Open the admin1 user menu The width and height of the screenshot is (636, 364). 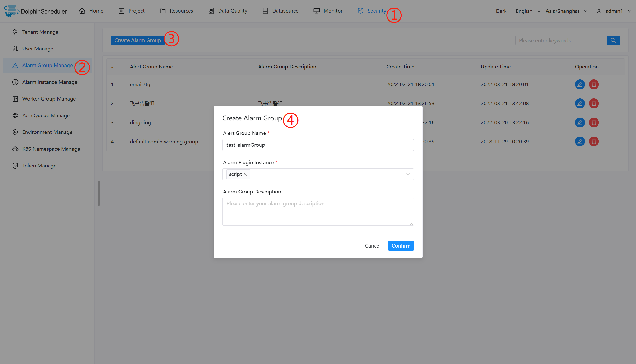614,11
